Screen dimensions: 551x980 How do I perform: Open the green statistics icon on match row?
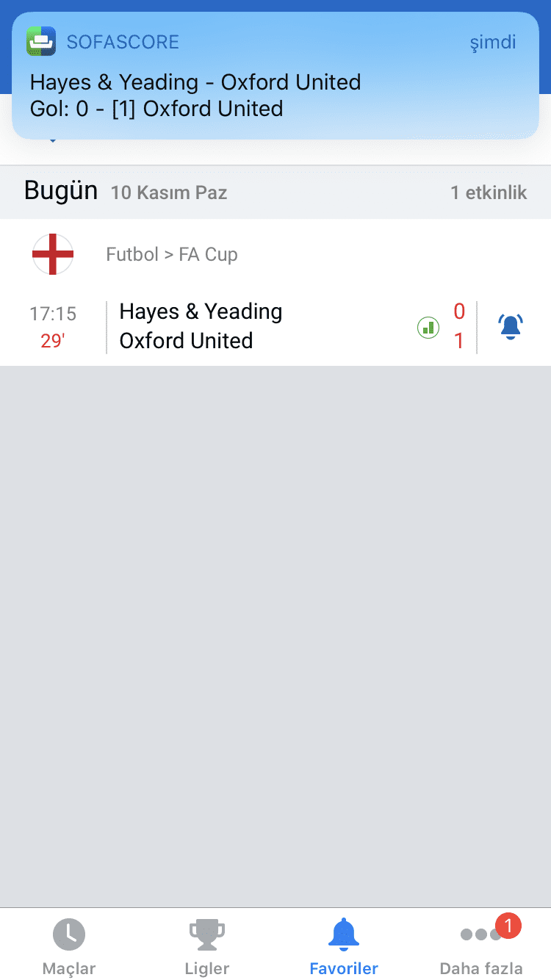pos(428,327)
